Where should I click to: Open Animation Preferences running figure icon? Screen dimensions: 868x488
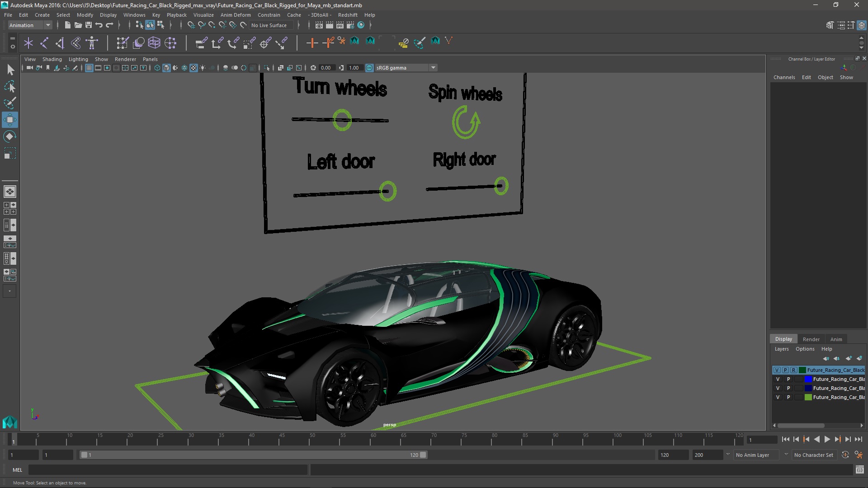pyautogui.click(x=858, y=455)
